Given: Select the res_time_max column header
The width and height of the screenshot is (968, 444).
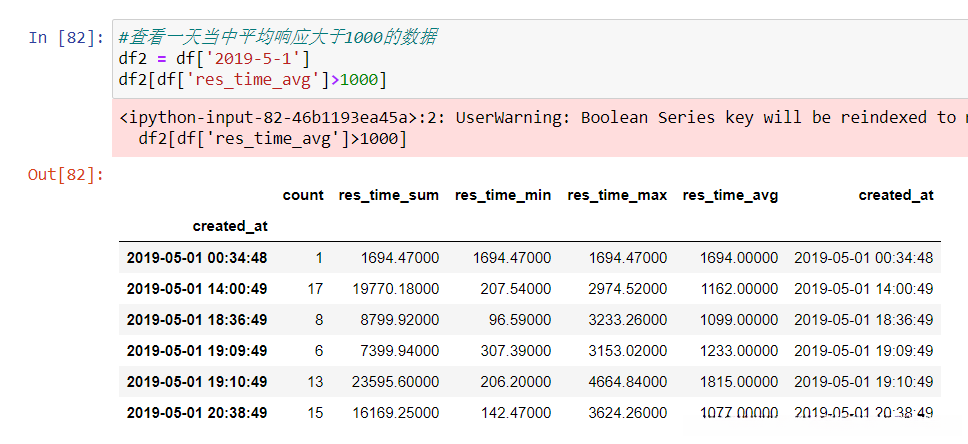Looking at the screenshot, I should point(617,195).
